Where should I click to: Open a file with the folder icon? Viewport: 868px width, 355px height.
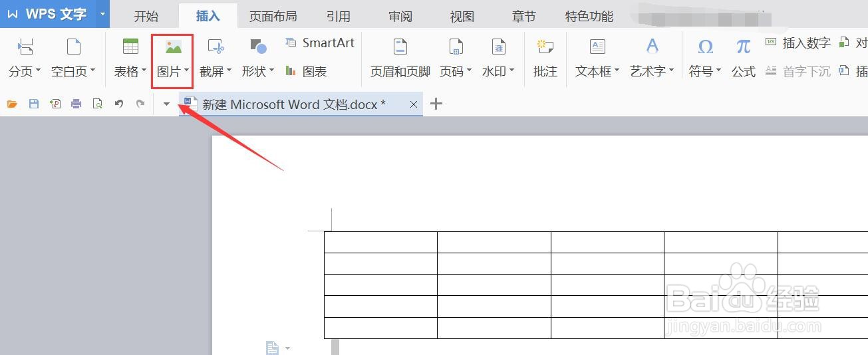click(12, 104)
